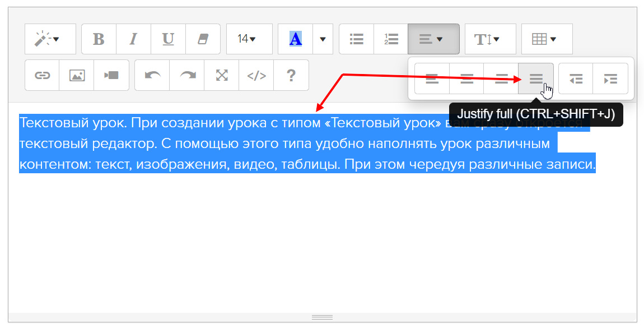
Task: Select Justify full alignment
Action: coord(536,78)
